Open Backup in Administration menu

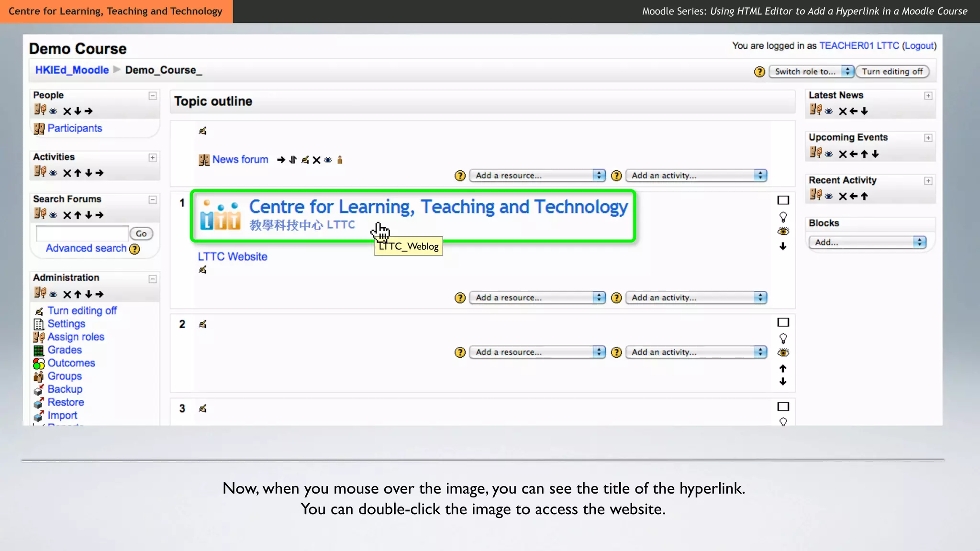65,389
